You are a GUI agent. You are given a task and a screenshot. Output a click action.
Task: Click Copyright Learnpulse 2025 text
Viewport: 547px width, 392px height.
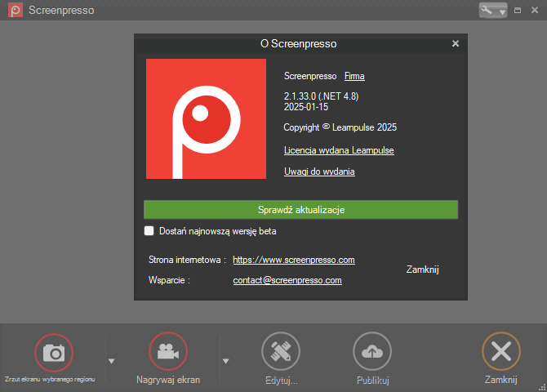pyautogui.click(x=340, y=127)
